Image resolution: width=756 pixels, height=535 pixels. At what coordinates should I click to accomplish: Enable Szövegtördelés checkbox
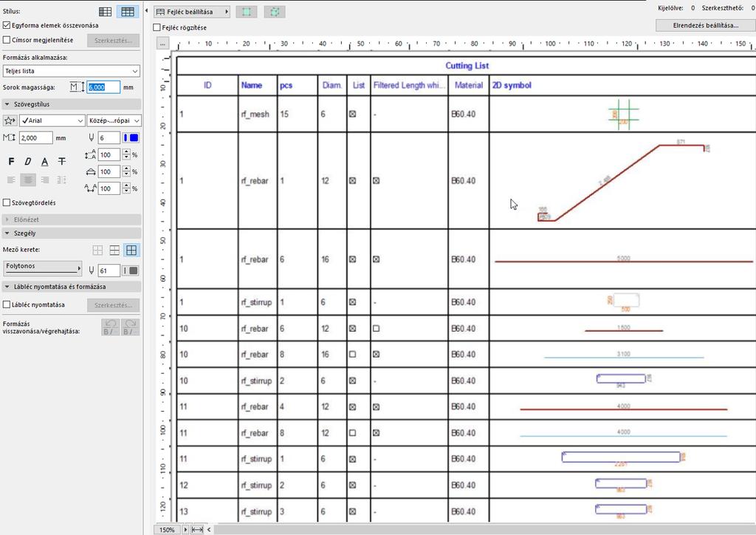pyautogui.click(x=7, y=202)
